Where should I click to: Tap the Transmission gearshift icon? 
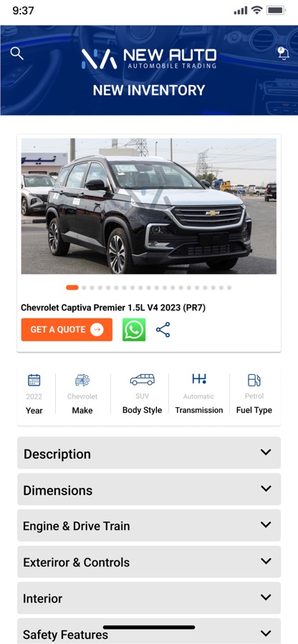(x=199, y=379)
